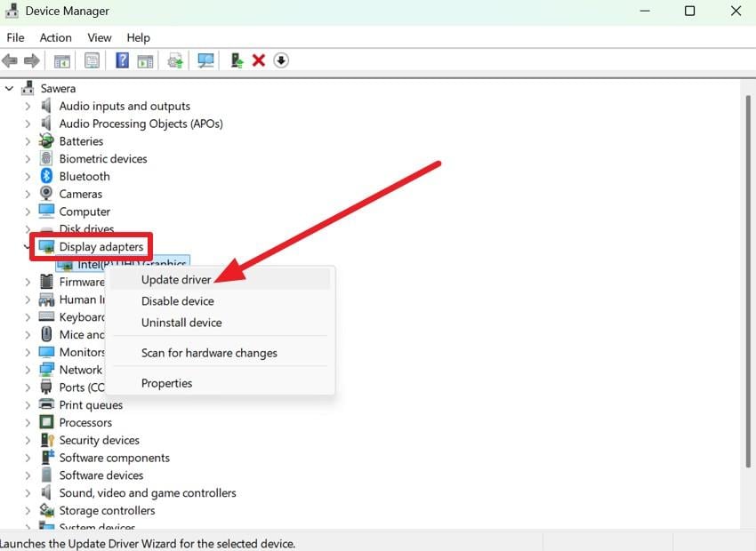756x551 pixels.
Task: Open Help using the blue question mark icon
Action: click(122, 60)
